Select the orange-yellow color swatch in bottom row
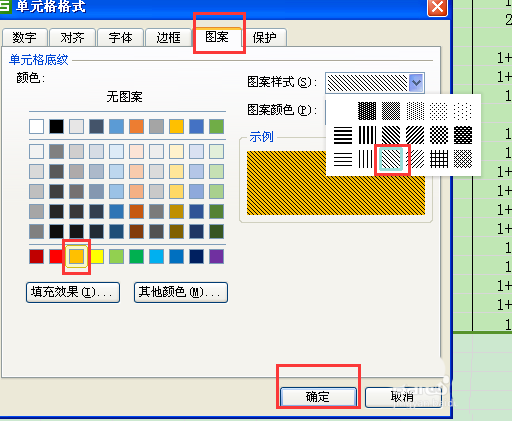The width and height of the screenshot is (512, 421). coord(76,256)
